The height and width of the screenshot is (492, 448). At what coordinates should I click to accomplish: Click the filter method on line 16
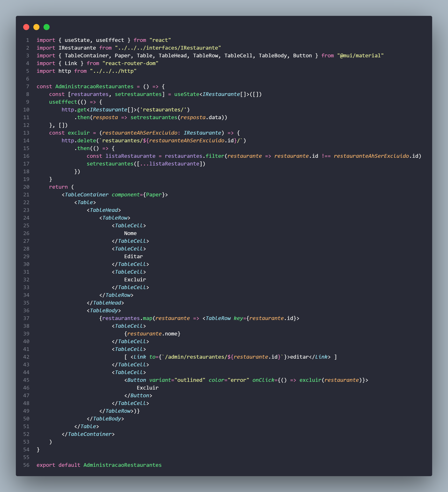tap(215, 156)
